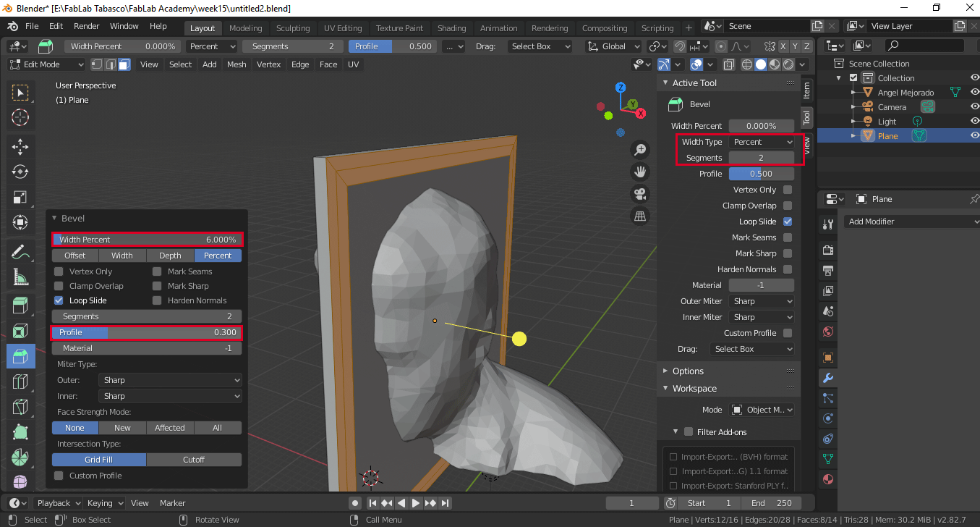Image resolution: width=980 pixels, height=527 pixels.
Task: Open the Modifiers wrench properties tab
Action: [x=828, y=378]
